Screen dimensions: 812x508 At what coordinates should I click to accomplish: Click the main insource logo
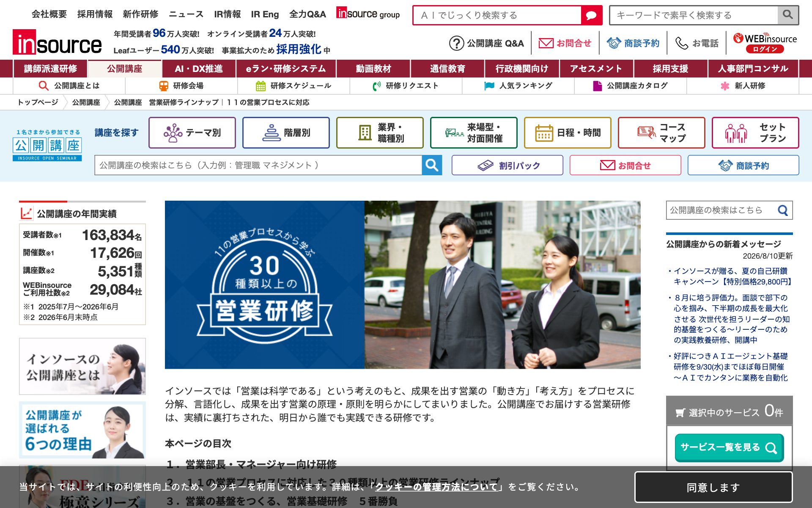57,42
